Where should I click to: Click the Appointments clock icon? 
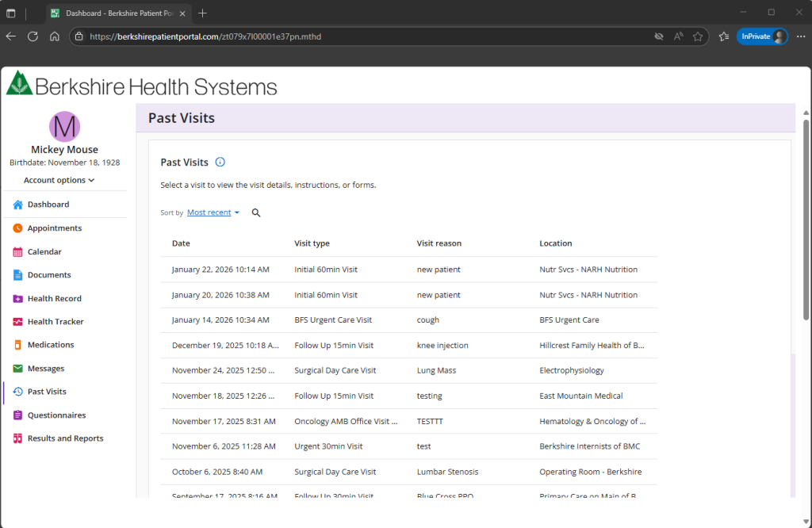click(17, 228)
